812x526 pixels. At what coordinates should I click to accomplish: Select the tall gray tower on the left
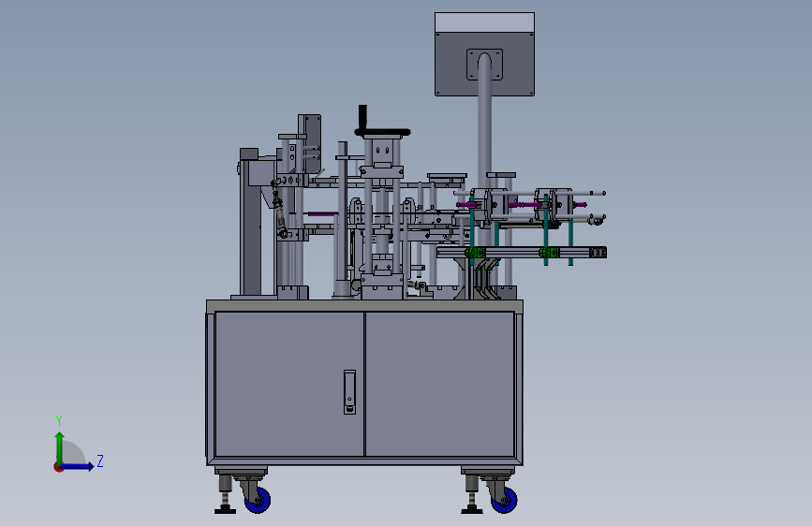pos(251,223)
